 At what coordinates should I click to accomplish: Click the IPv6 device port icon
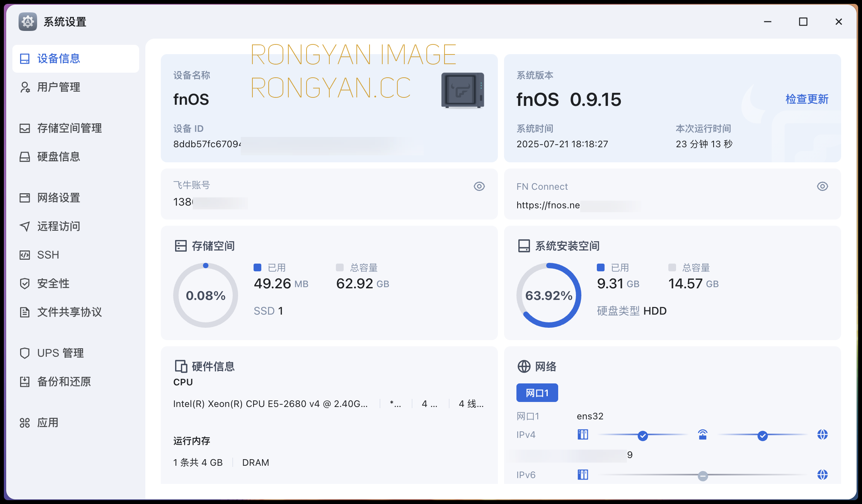tap(583, 475)
